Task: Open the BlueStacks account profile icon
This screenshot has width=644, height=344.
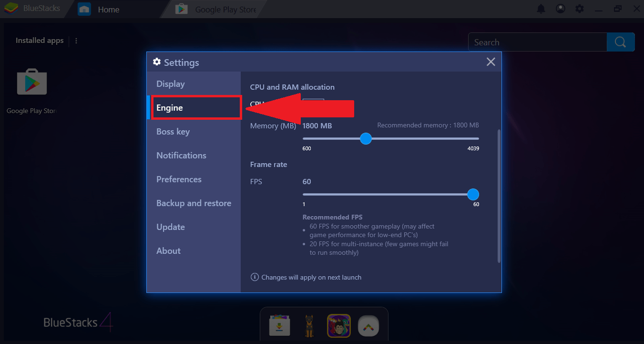Action: 560,8
